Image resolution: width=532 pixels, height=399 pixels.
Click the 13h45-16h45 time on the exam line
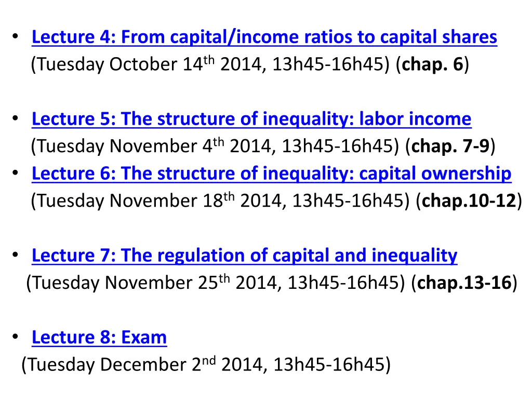pyautogui.click(x=330, y=365)
